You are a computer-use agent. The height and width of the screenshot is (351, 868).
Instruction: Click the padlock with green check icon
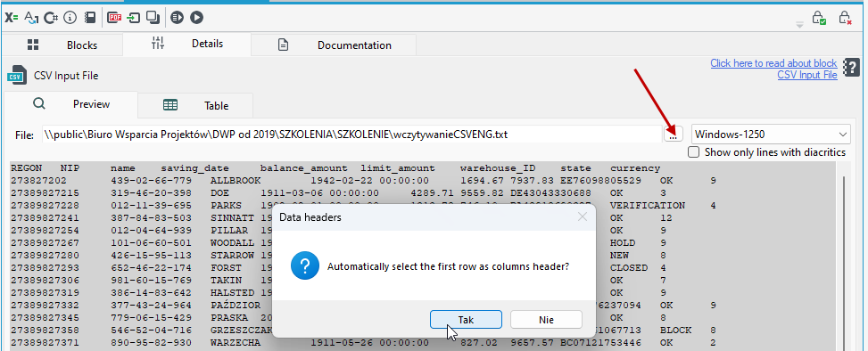819,18
